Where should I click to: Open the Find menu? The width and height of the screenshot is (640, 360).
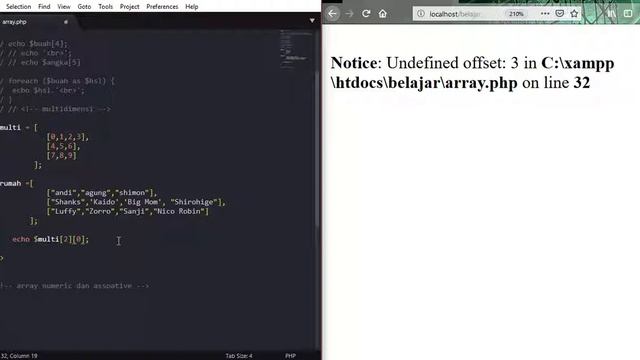coord(44,7)
